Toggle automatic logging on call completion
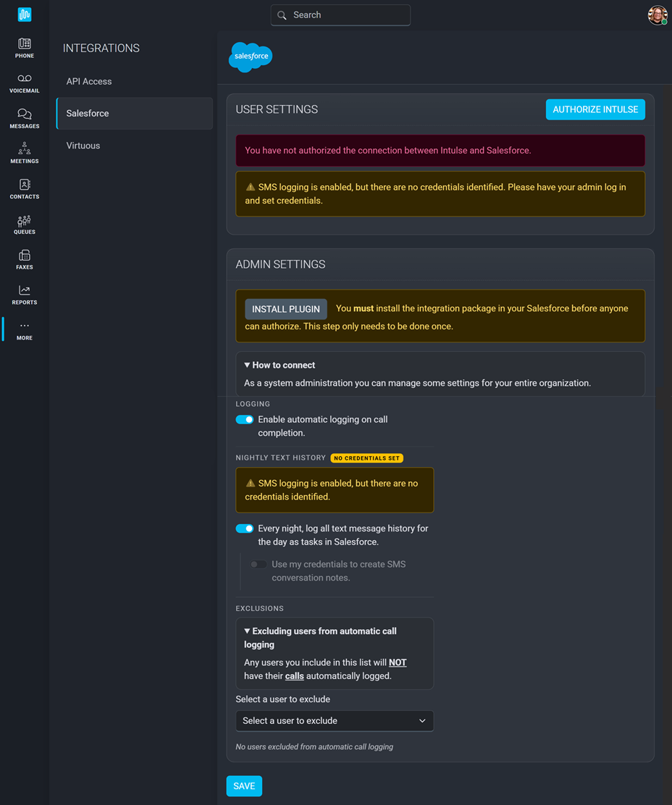Viewport: 672px width, 805px height. pyautogui.click(x=244, y=419)
